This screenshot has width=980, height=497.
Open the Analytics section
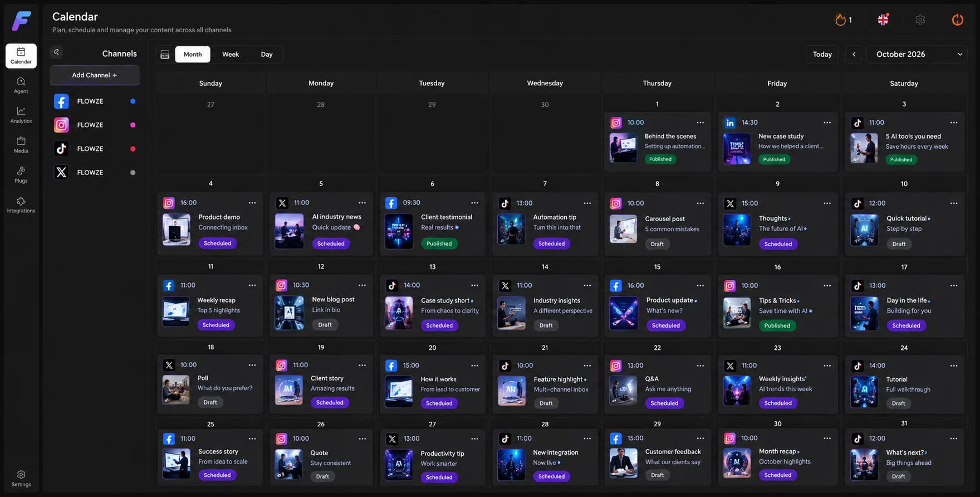[21, 115]
